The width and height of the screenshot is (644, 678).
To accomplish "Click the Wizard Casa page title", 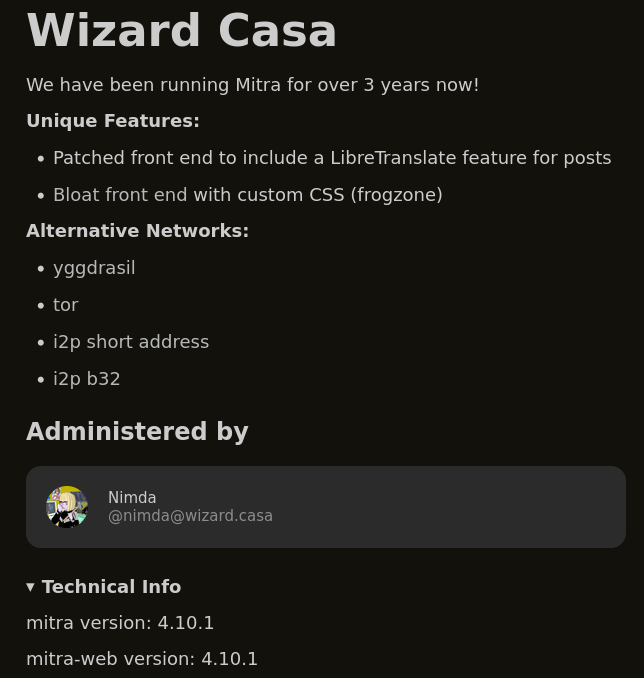I will (182, 31).
